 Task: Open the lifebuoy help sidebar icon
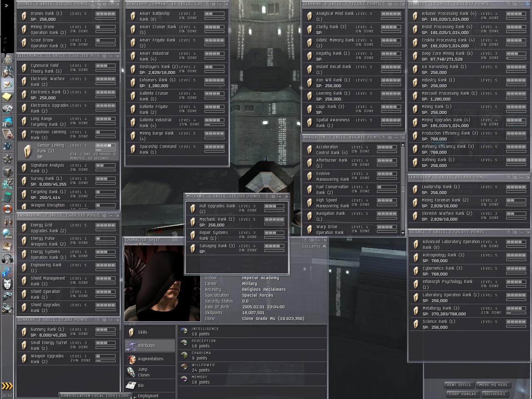[7, 209]
